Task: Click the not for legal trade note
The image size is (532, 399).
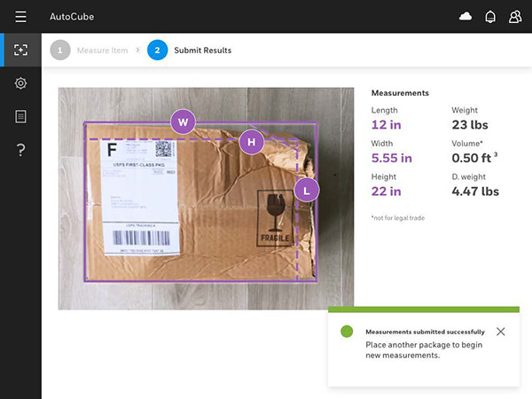Action: click(398, 218)
